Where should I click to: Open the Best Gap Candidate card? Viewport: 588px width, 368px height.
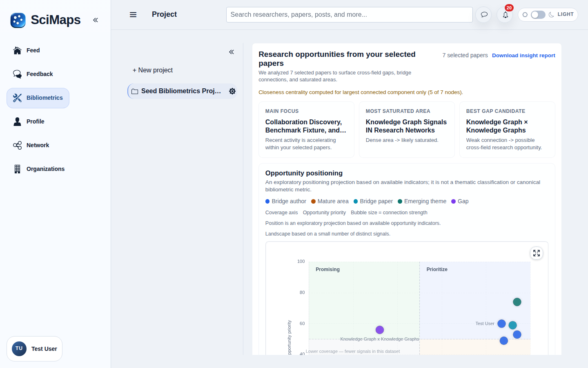507,130
